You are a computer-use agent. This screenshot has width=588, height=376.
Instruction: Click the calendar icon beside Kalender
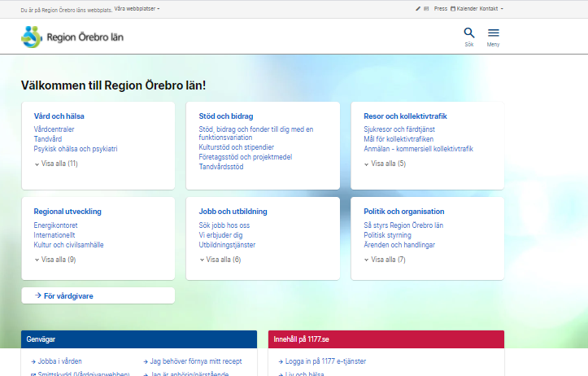pos(453,8)
